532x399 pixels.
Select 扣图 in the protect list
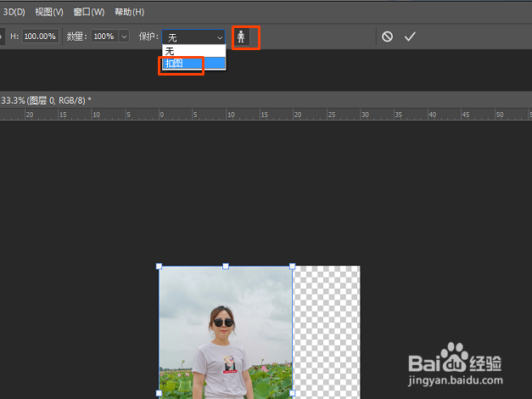(x=193, y=63)
